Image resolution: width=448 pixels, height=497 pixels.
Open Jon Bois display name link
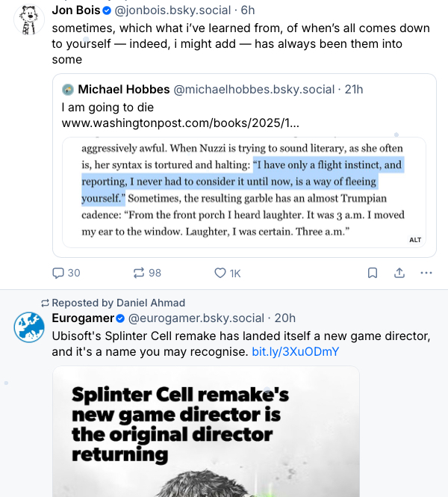(75, 10)
